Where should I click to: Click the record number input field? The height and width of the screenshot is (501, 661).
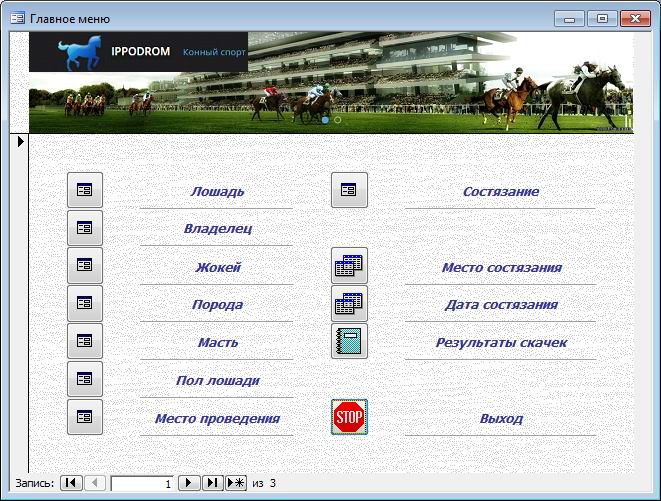pos(142,483)
